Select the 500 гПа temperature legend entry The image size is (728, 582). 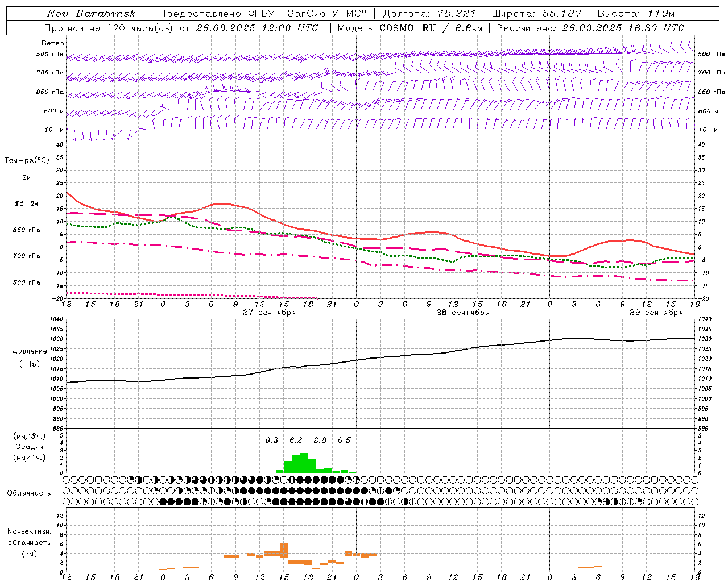tap(26, 282)
